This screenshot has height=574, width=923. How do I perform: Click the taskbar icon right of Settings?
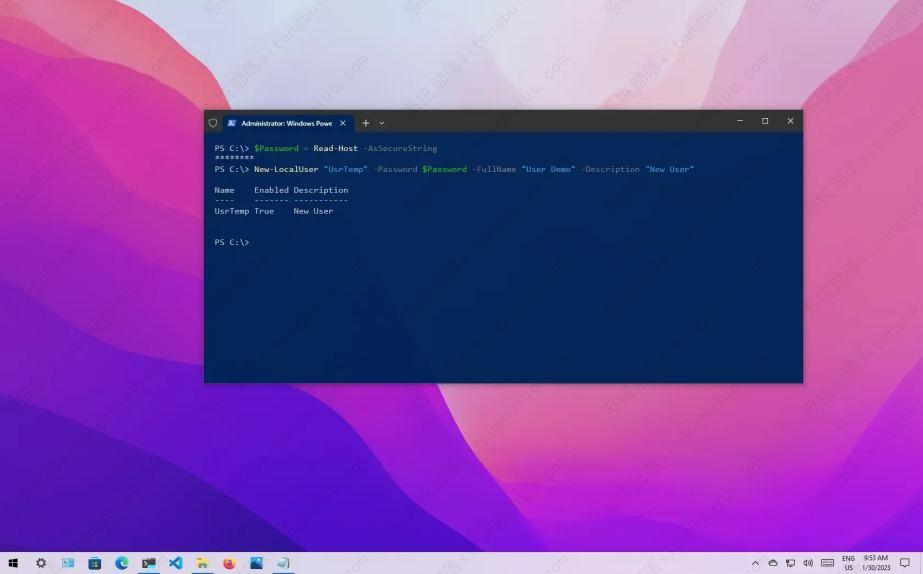coord(68,563)
